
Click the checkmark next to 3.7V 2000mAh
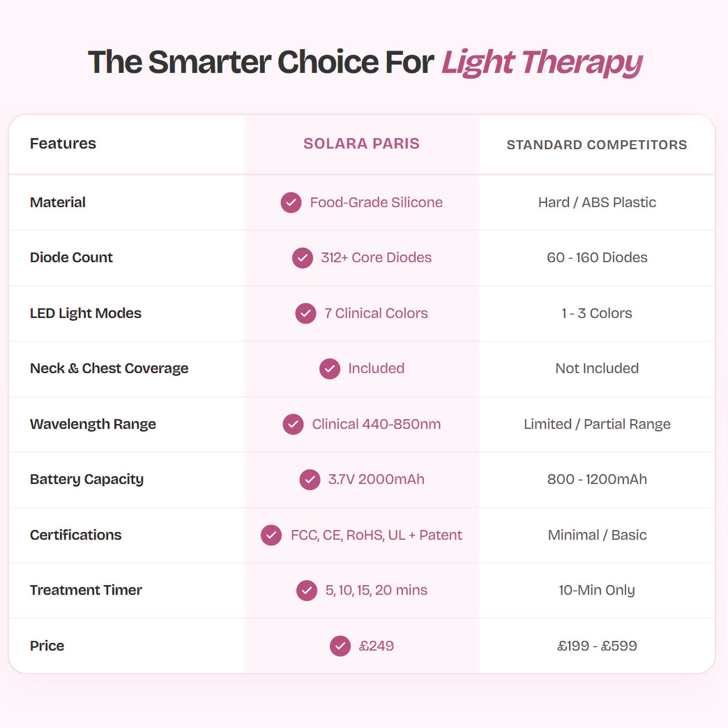[310, 480]
